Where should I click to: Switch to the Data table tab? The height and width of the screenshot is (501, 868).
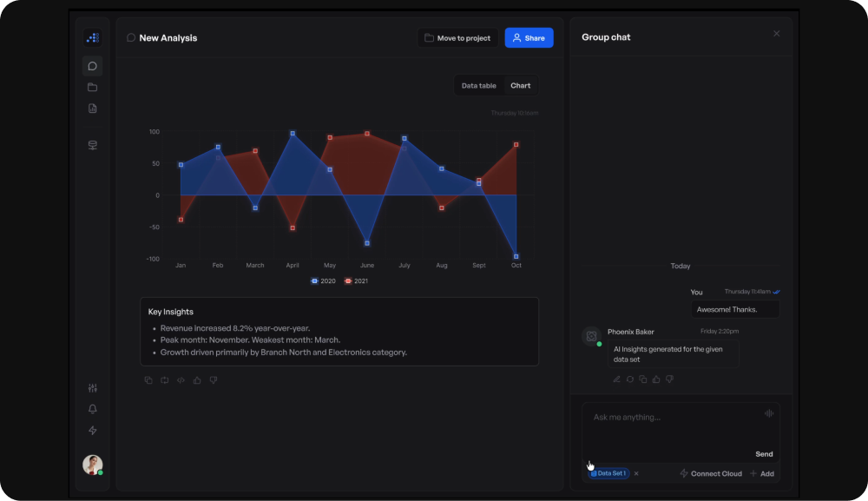[x=479, y=86]
